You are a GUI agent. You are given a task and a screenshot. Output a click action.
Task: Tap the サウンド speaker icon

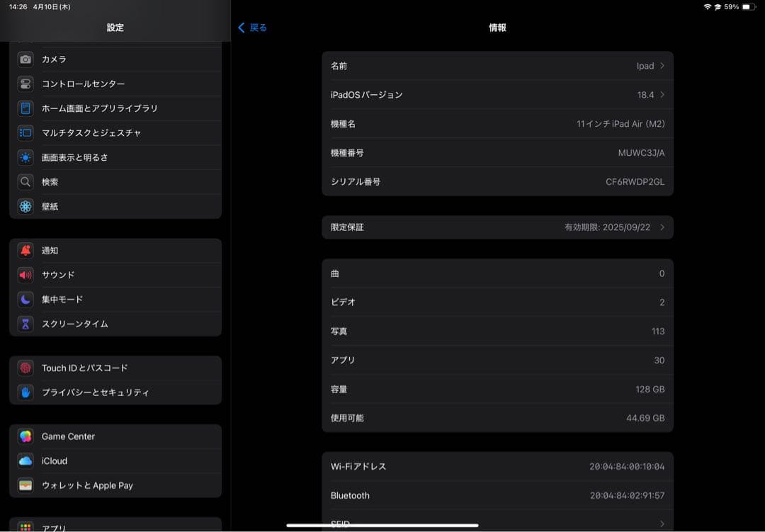(x=25, y=275)
